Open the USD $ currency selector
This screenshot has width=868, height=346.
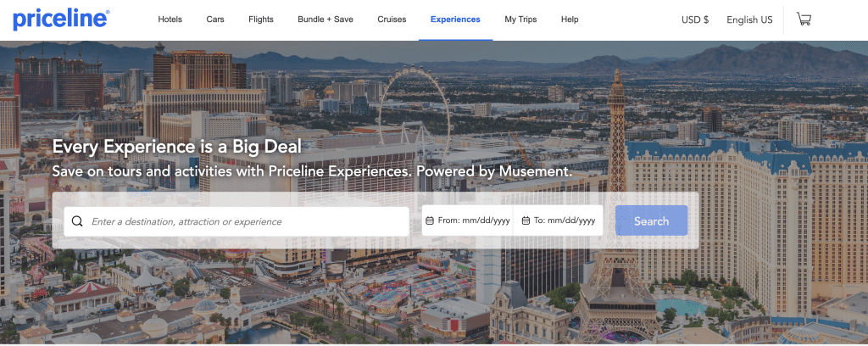[x=694, y=20]
